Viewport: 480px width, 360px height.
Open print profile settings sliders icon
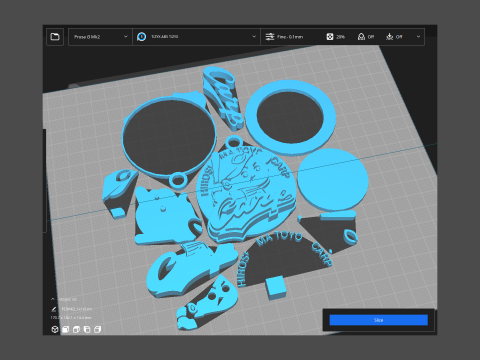tap(270, 37)
